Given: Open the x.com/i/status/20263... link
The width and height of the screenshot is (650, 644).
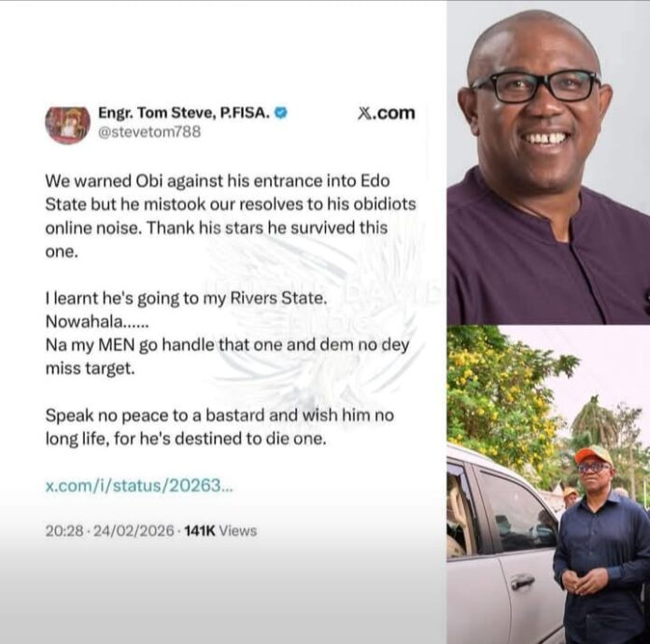Looking at the screenshot, I should pos(139,485).
